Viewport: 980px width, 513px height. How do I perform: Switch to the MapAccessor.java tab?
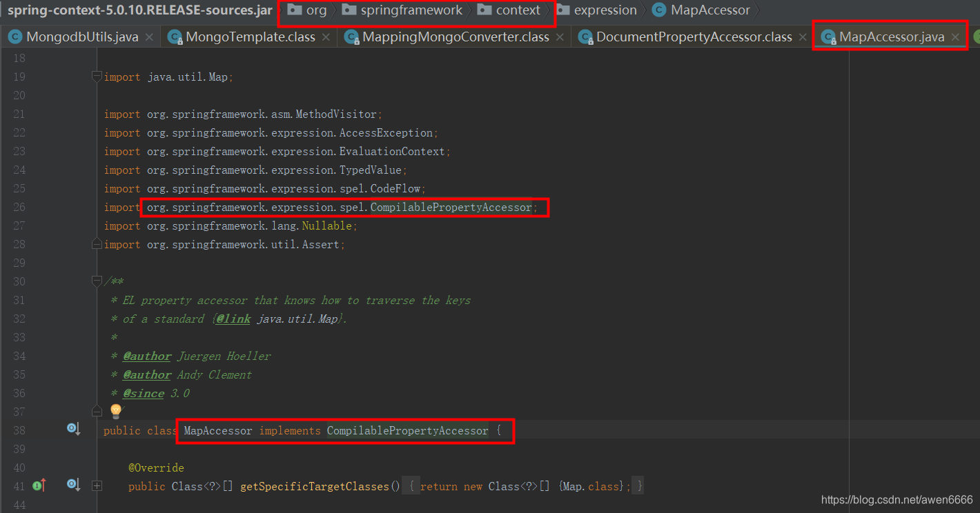(892, 37)
